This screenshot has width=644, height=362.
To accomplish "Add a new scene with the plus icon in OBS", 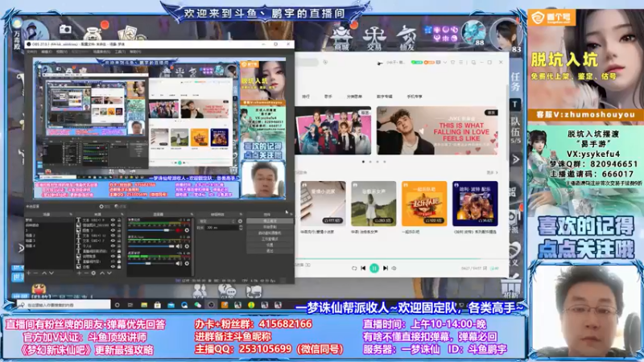I will click(29, 273).
